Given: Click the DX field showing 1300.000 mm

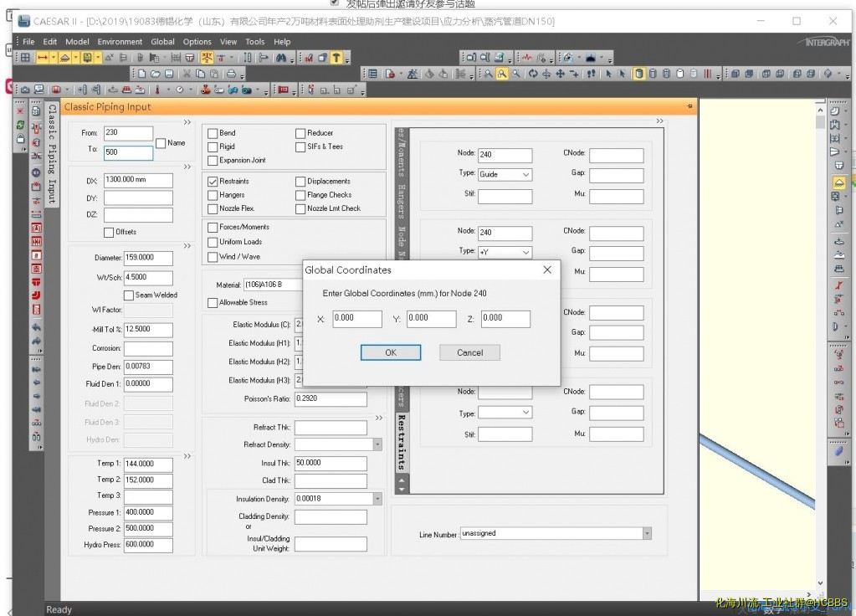Looking at the screenshot, I should click(138, 180).
